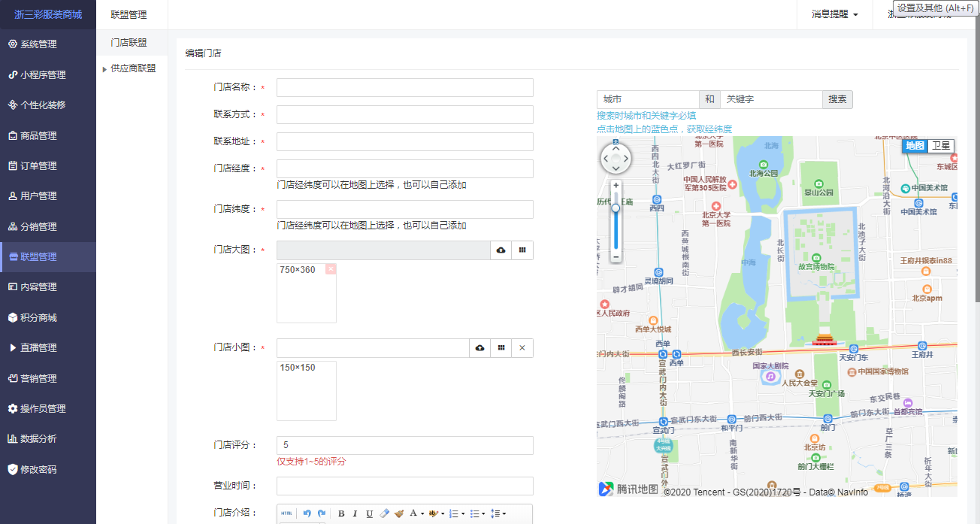Open 内容管理 sidebar menu
This screenshot has height=524, width=980.
click(48, 286)
